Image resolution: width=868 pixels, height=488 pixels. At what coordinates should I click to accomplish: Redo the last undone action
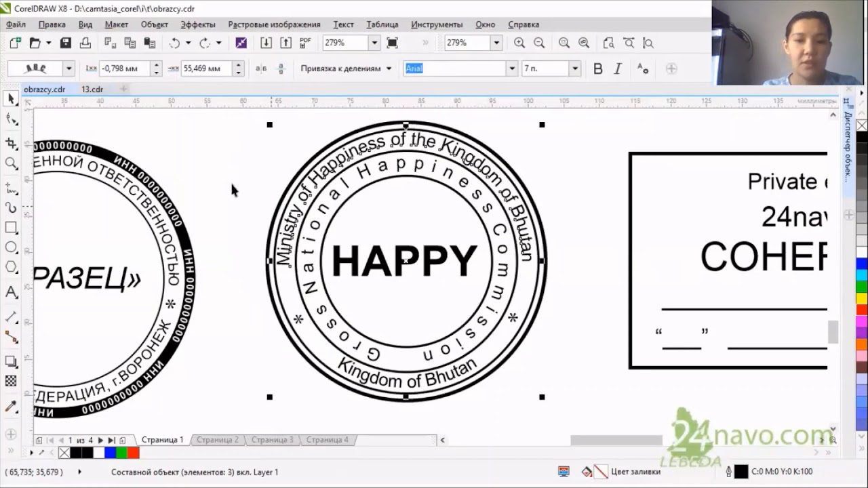tap(204, 43)
